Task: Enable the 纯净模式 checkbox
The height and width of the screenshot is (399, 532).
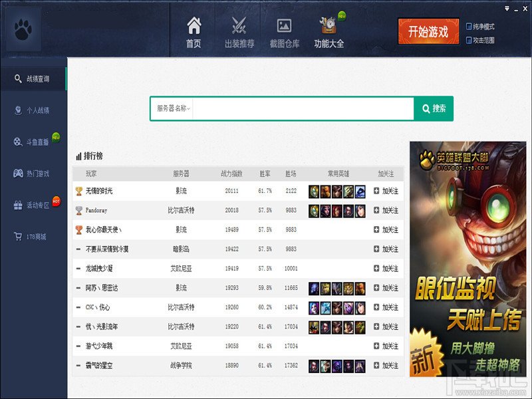Action: coord(469,27)
